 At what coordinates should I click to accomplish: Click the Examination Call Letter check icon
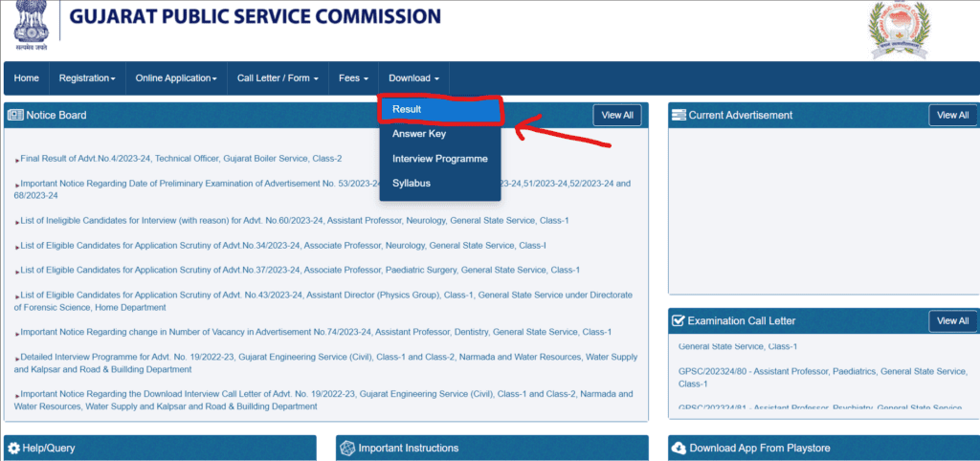click(x=679, y=320)
